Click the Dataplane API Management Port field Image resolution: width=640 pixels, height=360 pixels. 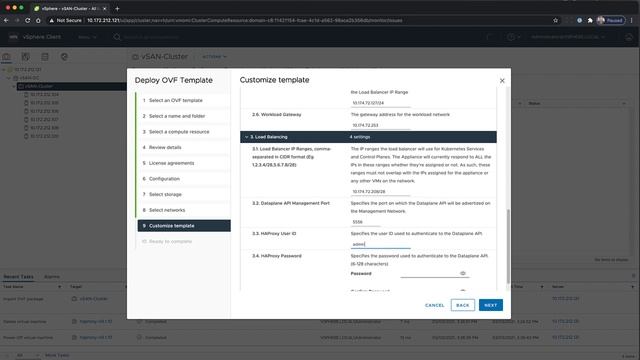[365, 222]
